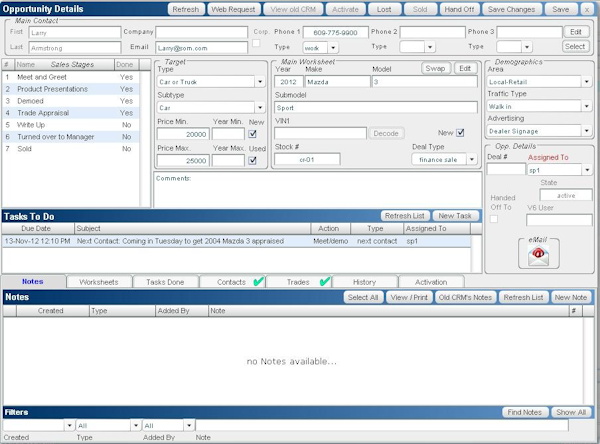600x444 pixels.
Task: Switch to the Worksheets tab
Action: [x=99, y=282]
